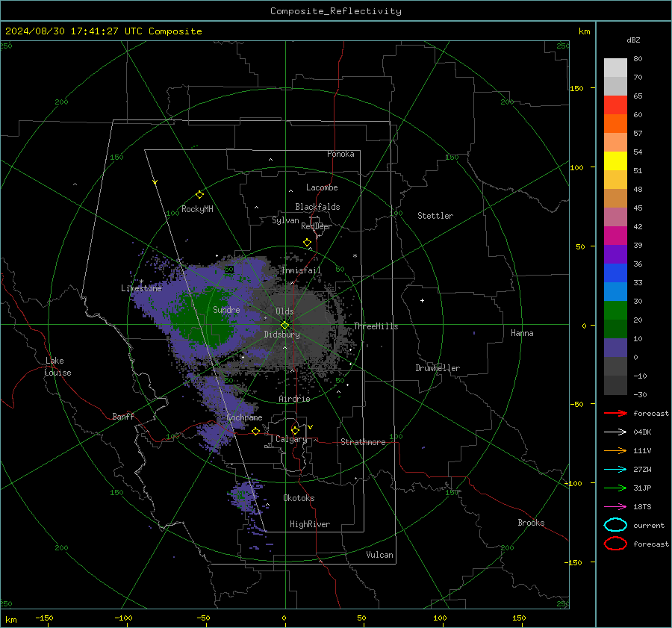Click the Composite_Reflectivity title text
This screenshot has width=672, height=628.
coord(336,11)
